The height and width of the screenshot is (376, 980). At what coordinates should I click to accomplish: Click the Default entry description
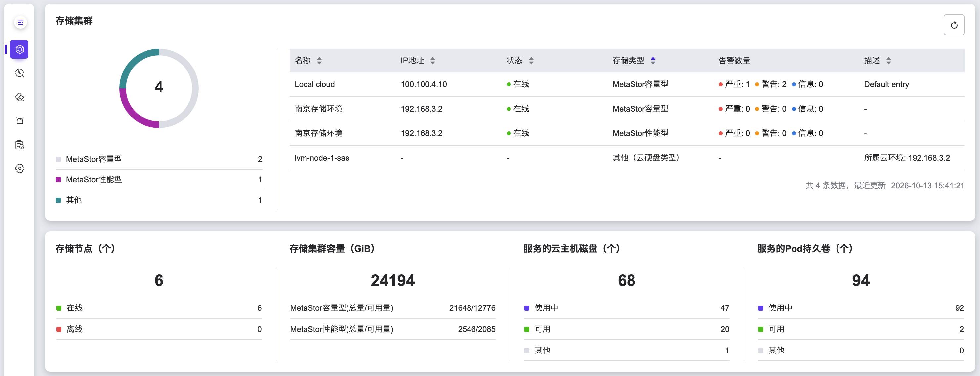pos(886,84)
